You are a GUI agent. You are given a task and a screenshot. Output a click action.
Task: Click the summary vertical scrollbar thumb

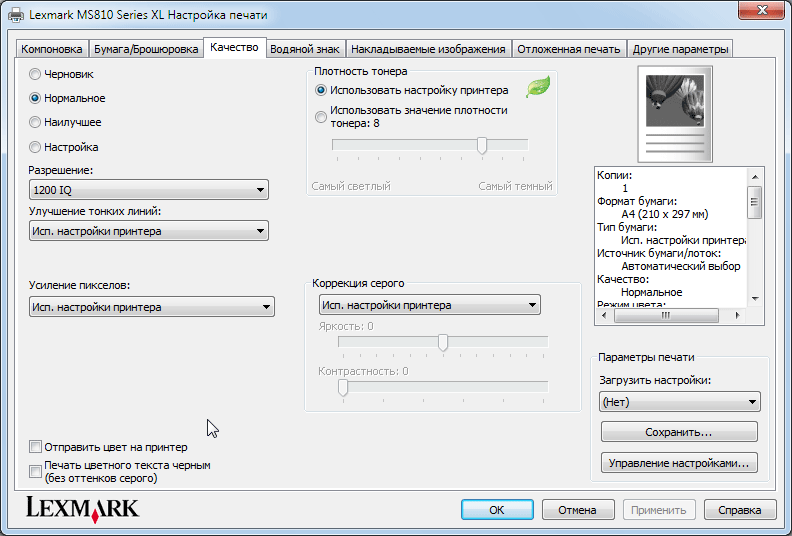pyautogui.click(x=755, y=202)
